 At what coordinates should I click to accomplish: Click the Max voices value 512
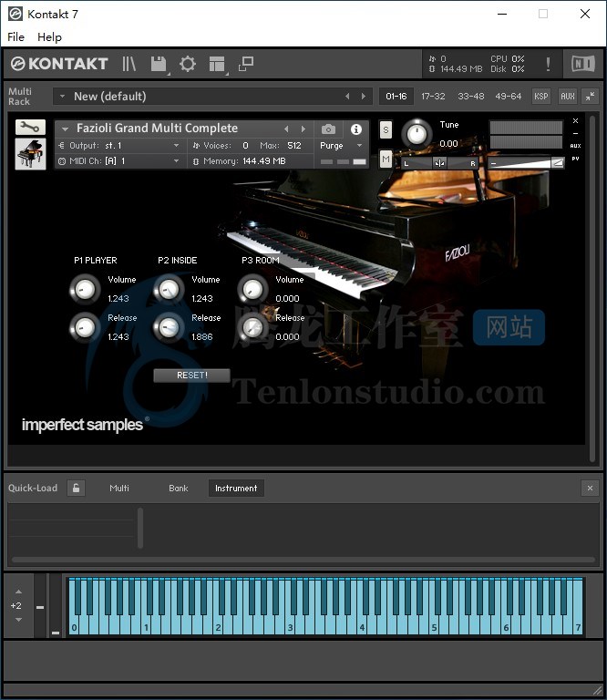[294, 146]
